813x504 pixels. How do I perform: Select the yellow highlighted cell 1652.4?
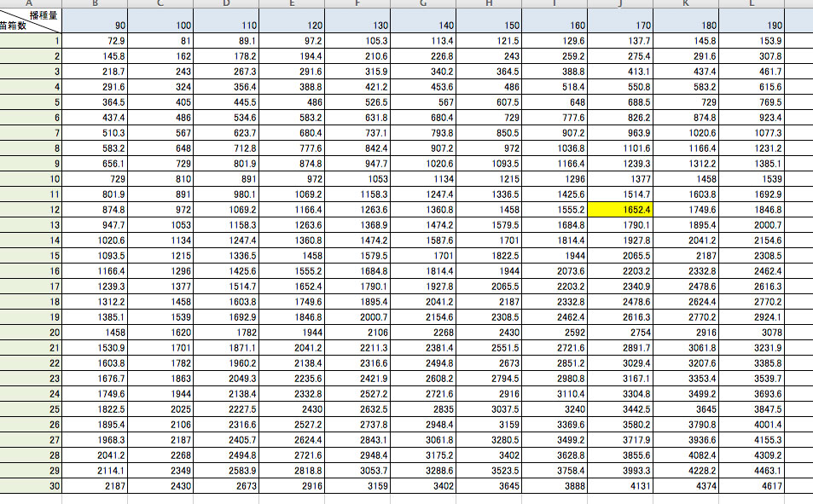[x=620, y=209]
